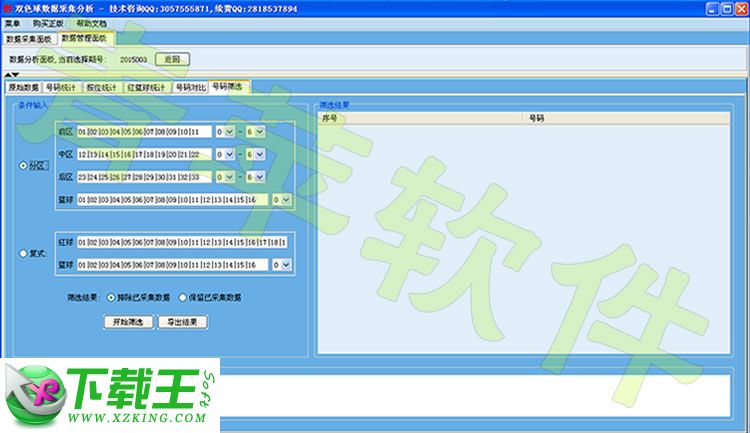Click the 分区 蓝球 numbers input field
The height and width of the screenshot is (433, 750).
pos(173,200)
